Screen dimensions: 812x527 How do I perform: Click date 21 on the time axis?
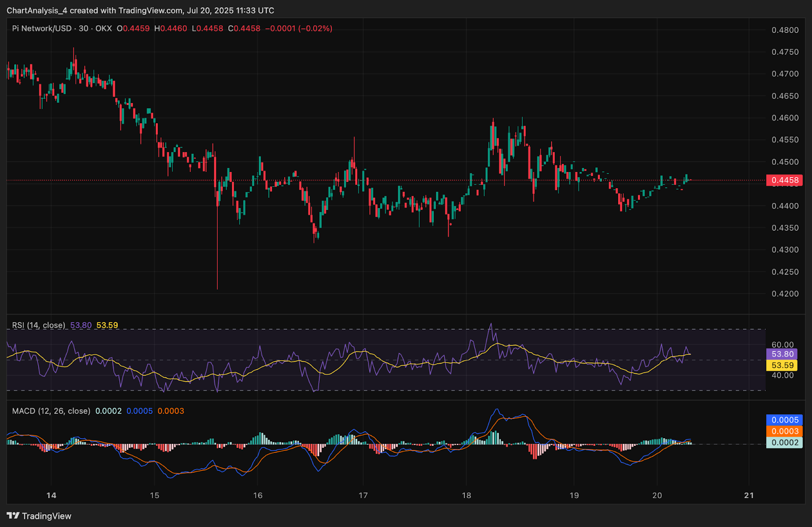749,495
